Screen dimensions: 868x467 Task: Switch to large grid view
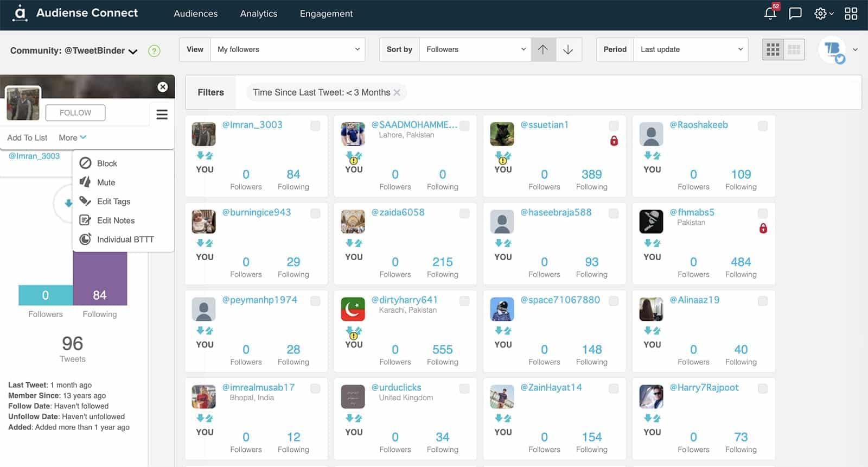(773, 49)
